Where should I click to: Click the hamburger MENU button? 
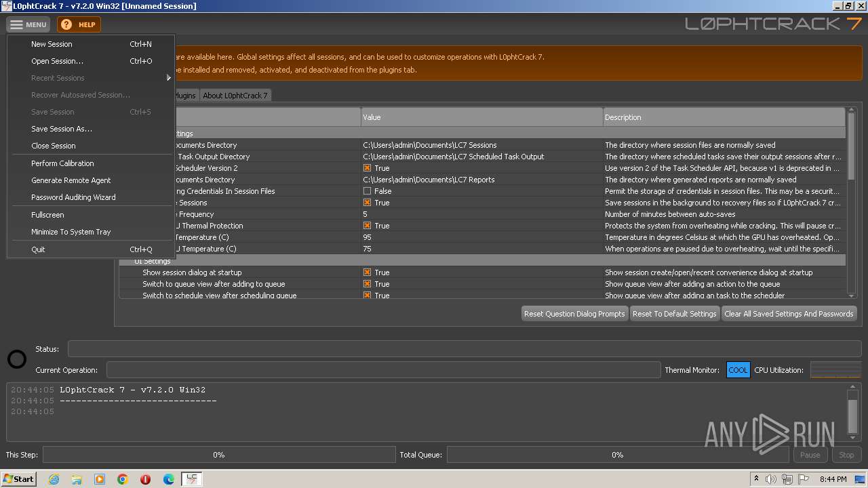(x=28, y=24)
